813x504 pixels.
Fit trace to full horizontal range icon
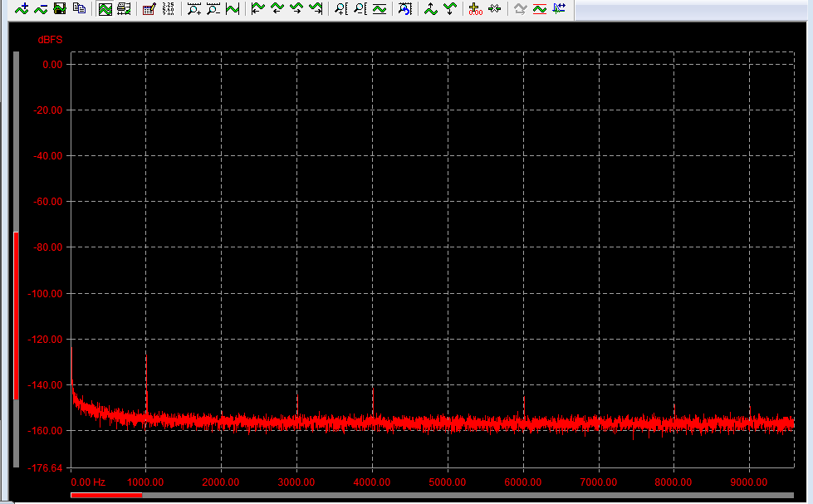coord(233,9)
